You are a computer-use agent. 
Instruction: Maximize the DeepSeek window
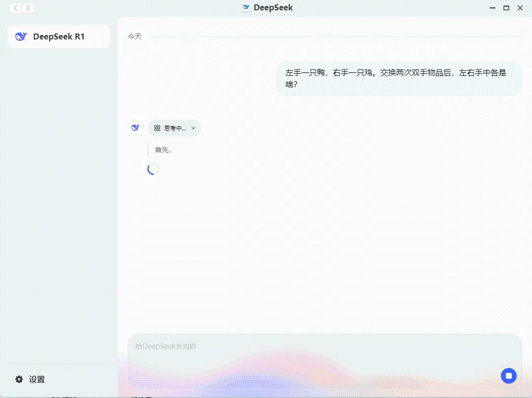506,7
